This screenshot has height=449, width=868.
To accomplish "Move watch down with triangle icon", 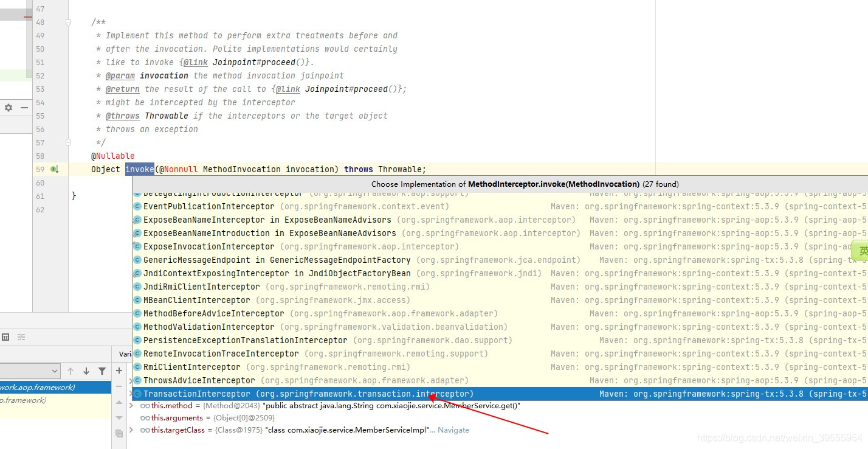I will click(119, 418).
